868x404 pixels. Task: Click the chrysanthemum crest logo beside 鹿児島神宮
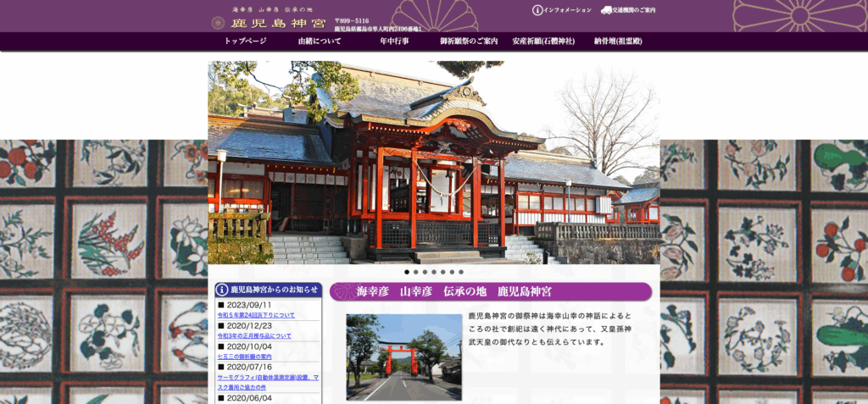(218, 23)
